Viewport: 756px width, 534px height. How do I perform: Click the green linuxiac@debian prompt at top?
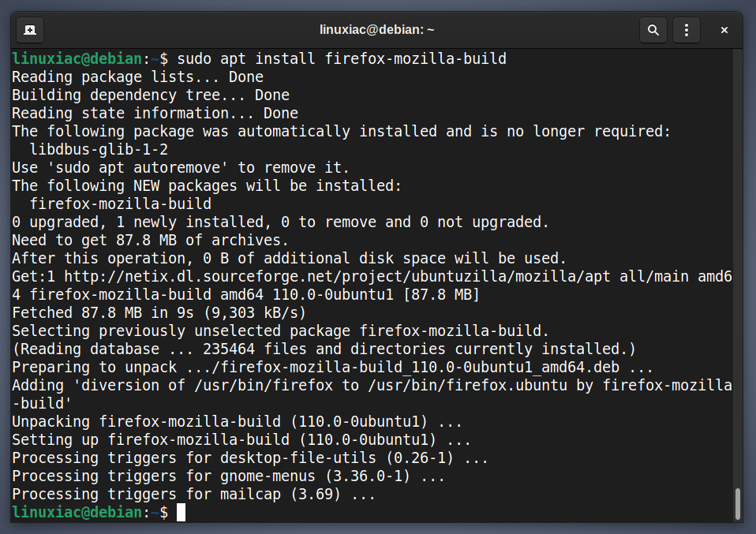(x=77, y=59)
